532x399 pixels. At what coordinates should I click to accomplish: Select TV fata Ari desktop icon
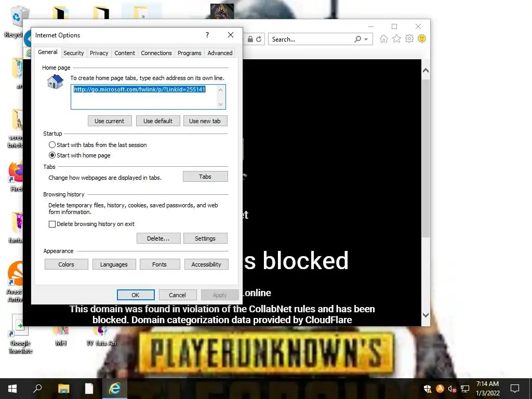point(101,336)
